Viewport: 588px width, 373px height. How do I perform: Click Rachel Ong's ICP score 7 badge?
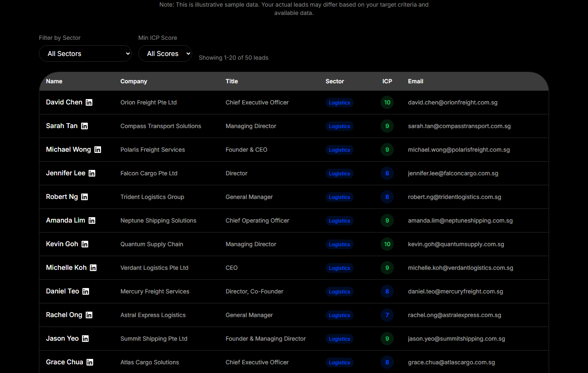387,315
